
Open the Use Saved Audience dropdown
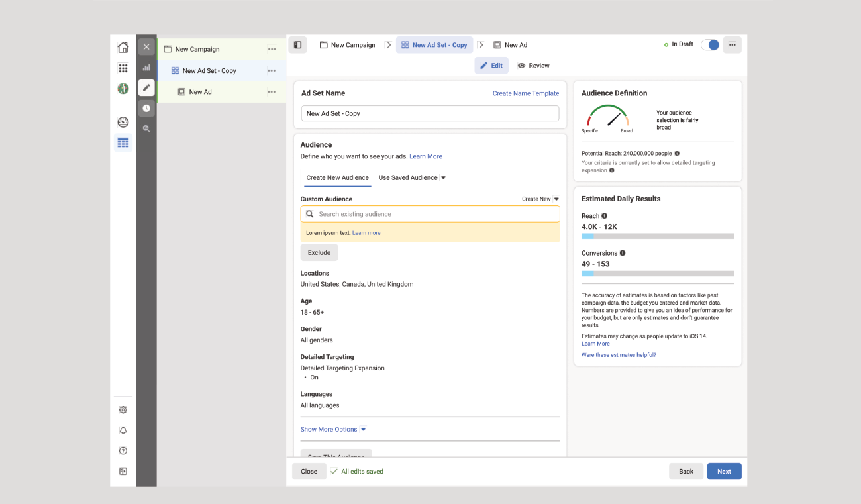[412, 177]
